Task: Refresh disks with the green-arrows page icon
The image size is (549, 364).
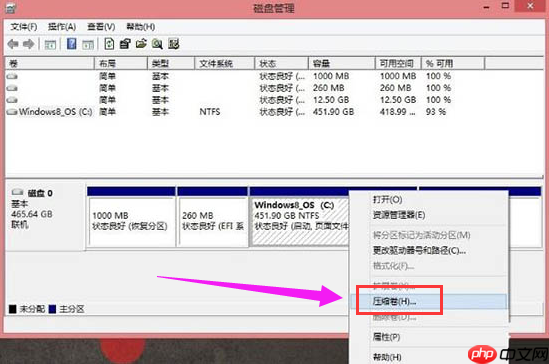Action: 109,44
